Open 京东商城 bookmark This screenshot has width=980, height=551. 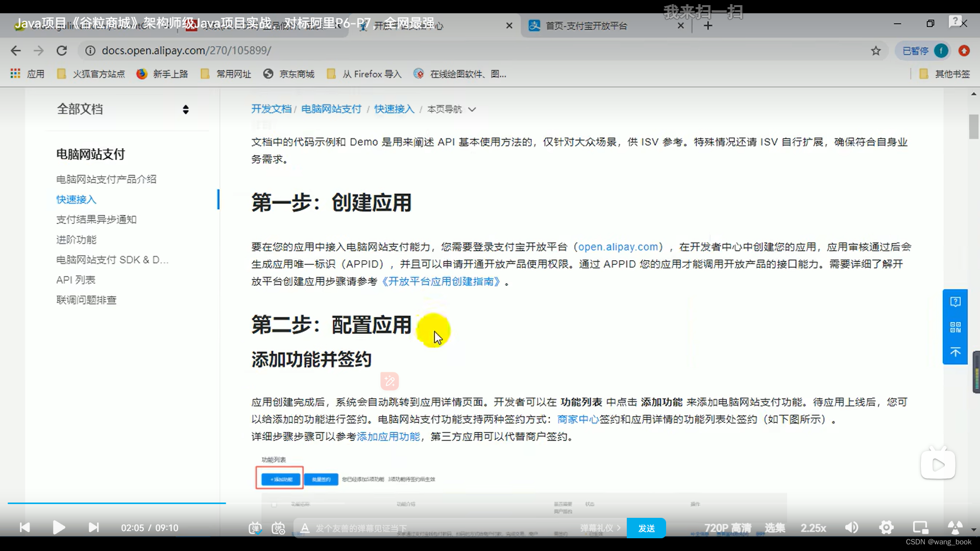(x=289, y=74)
